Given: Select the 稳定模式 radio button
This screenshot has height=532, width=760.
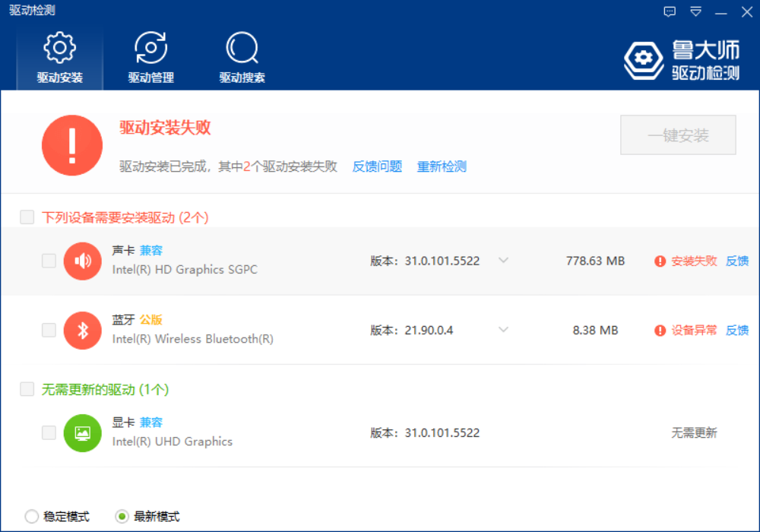Looking at the screenshot, I should (32, 517).
